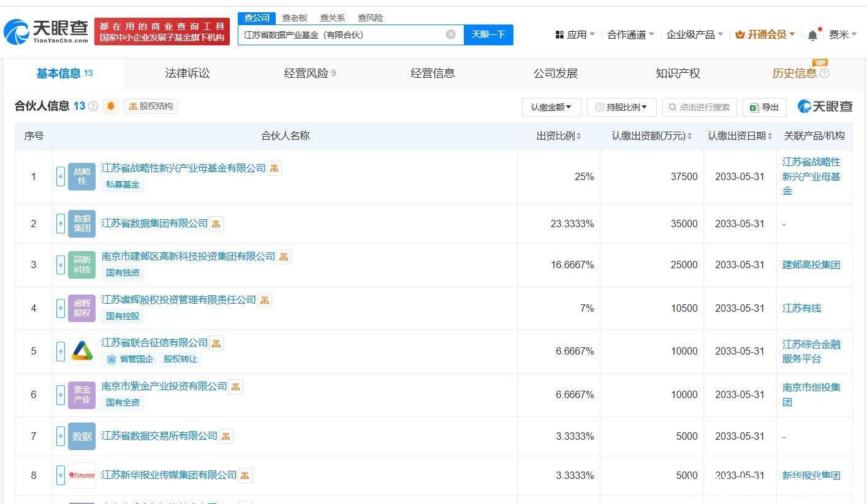Sort by 认缴出资日期 column arrows

(x=770, y=136)
